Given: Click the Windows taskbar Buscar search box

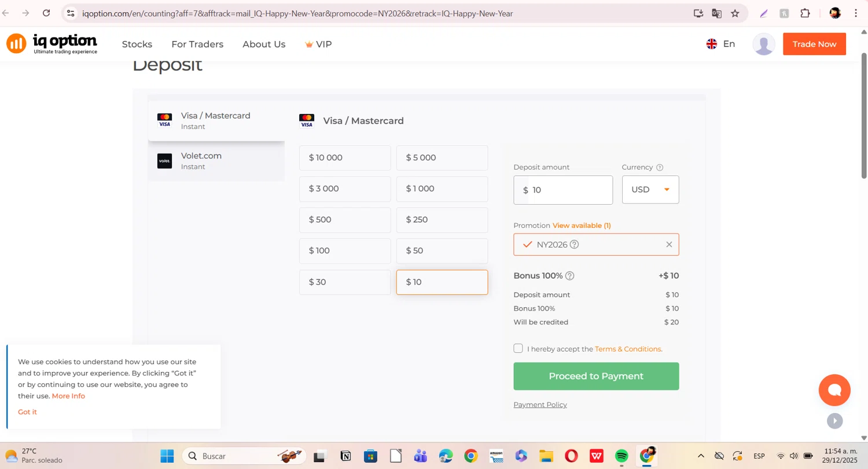Looking at the screenshot, I should 244,456.
